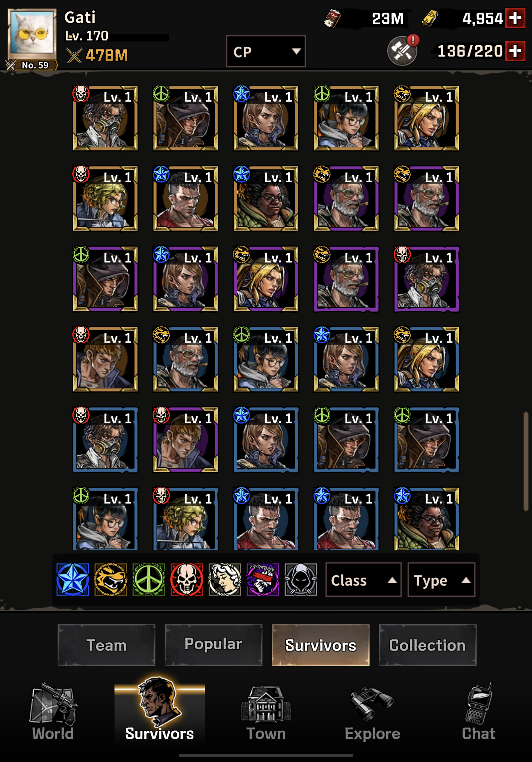Expand the Type filter dropdown
532x762 pixels.
point(441,579)
